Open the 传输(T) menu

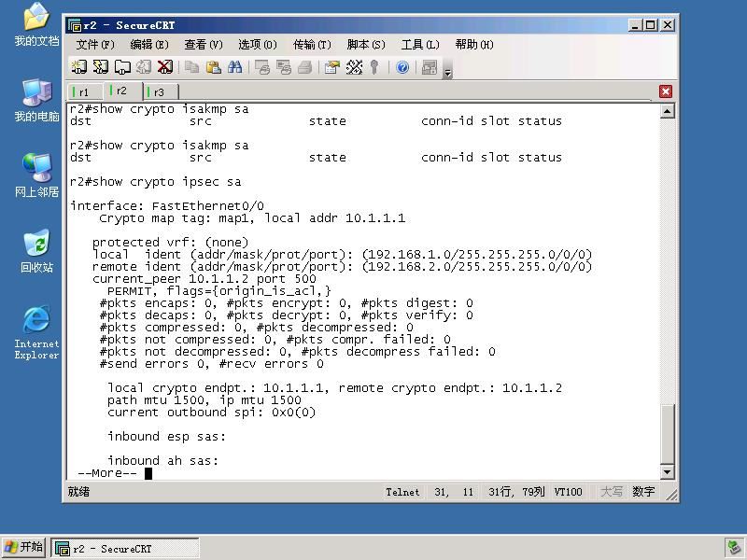312,45
